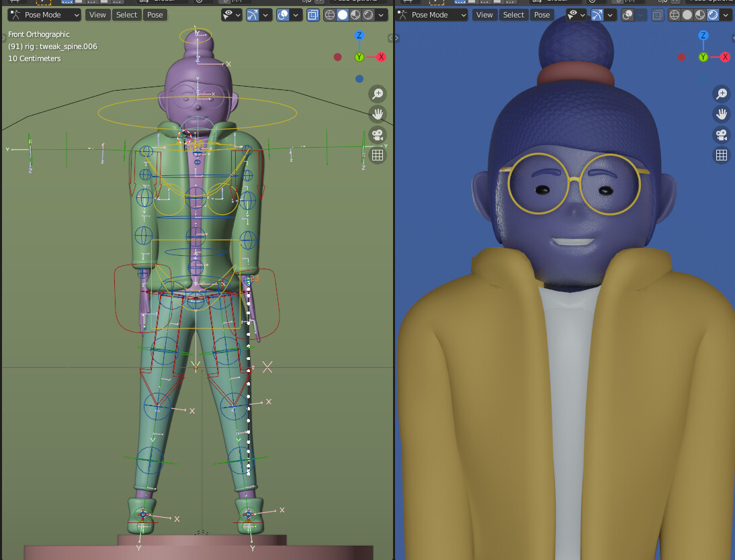Select Rendered shading mode in right viewport
Viewport: 735px width, 560px height.
[712, 14]
